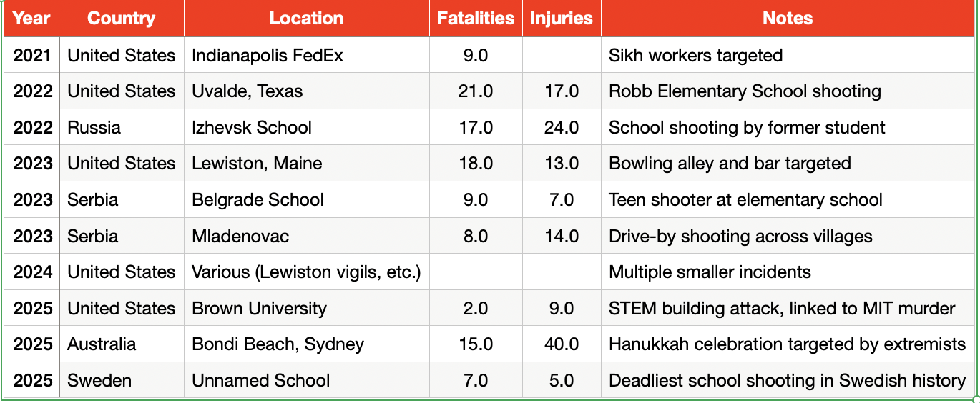Image resolution: width=980 pixels, height=403 pixels.
Task: Click the Lewiston, Maine location cell
Action: [257, 164]
